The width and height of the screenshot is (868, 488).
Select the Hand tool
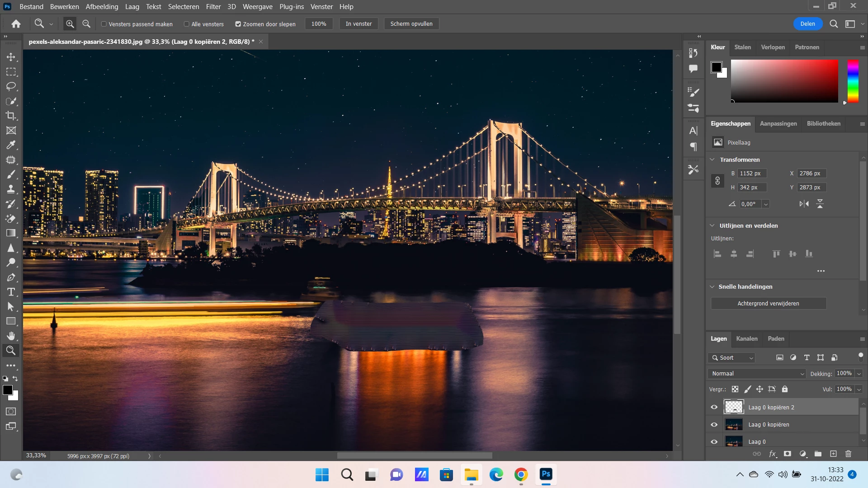[x=11, y=336]
